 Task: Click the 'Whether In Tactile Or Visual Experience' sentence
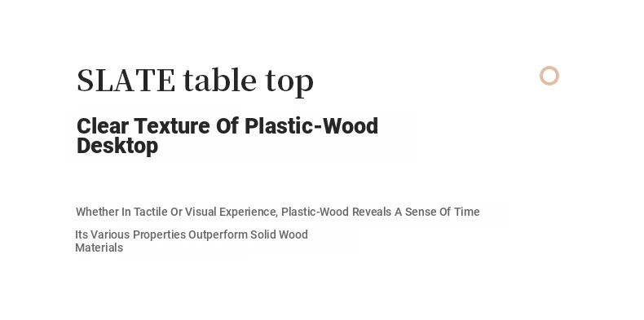pos(278,212)
